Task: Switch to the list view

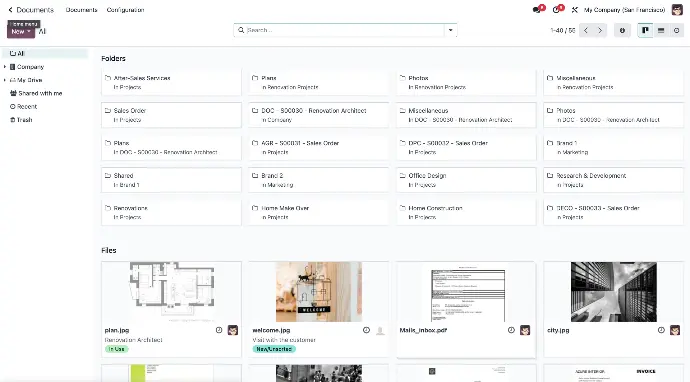Action: coord(661,30)
